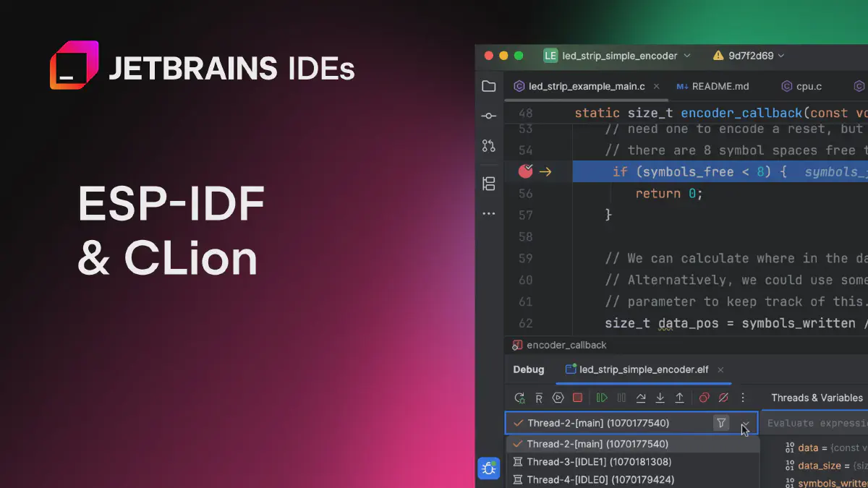This screenshot has width=868, height=488.
Task: Open the Pull Requests tool window icon
Action: tap(489, 146)
